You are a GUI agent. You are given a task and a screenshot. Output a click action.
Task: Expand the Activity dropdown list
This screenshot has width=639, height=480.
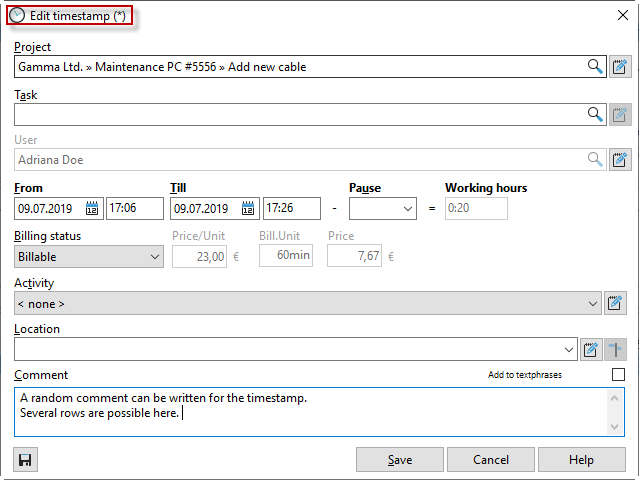click(593, 302)
